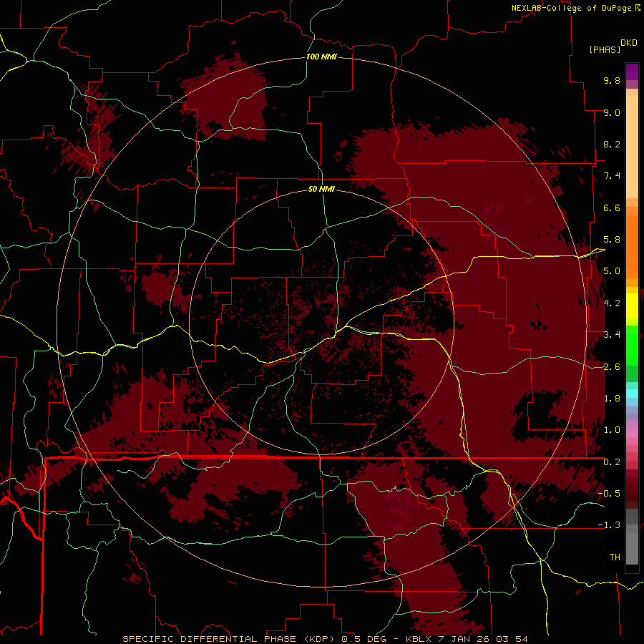
Task: Select the 2.6 scale label
Action: (x=612, y=367)
